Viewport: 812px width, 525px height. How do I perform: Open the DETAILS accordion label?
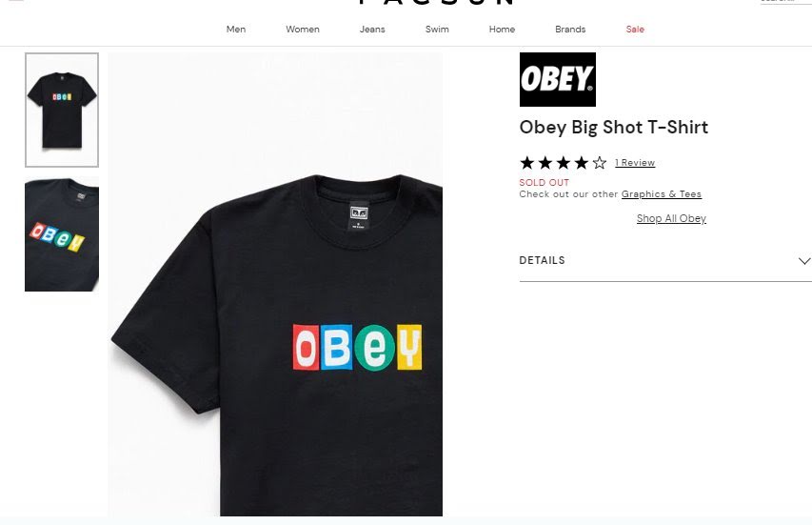click(x=543, y=260)
